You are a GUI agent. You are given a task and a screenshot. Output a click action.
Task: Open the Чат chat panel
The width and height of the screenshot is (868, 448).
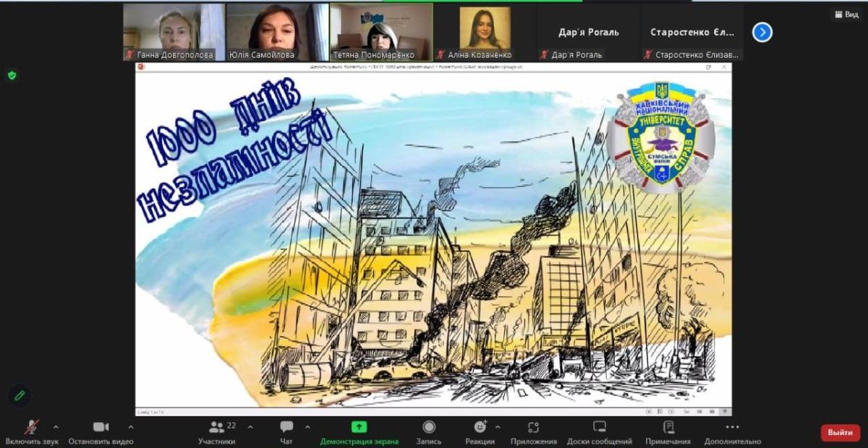click(x=286, y=432)
